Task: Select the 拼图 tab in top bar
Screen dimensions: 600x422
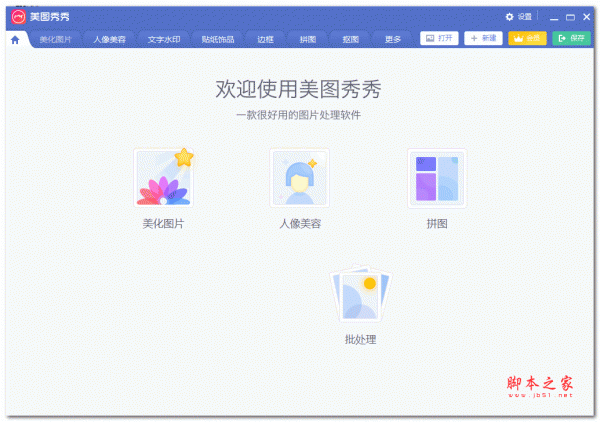Action: coord(308,39)
